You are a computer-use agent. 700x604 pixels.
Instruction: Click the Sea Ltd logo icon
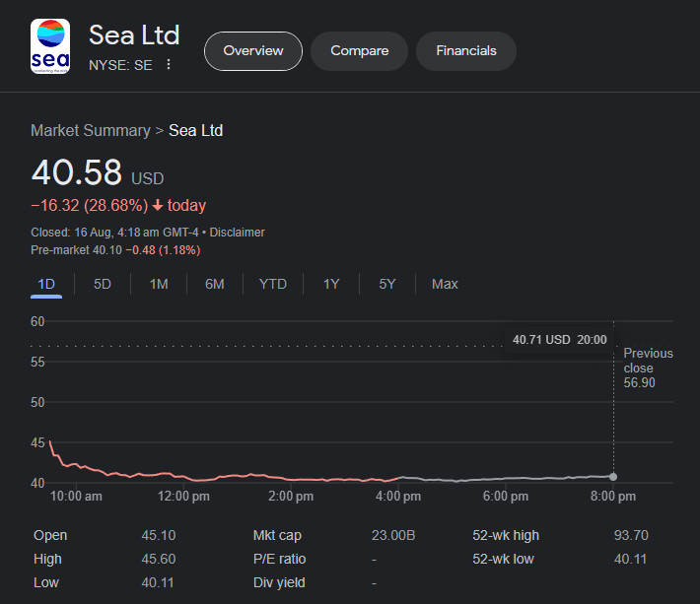pyautogui.click(x=50, y=46)
